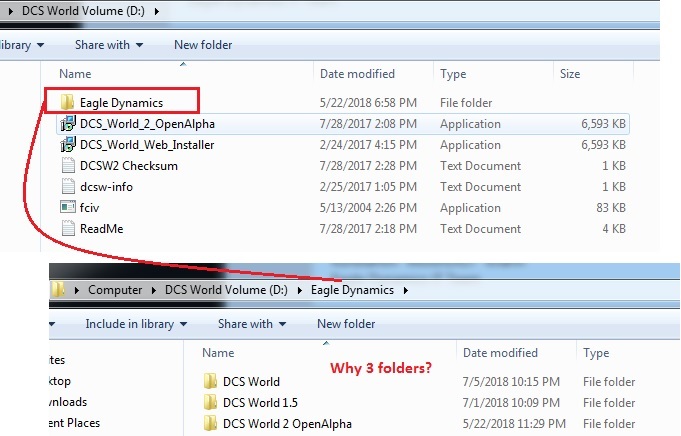Expand arrow before DCS World Volume (D:) in top address bar
This screenshot has height=436, width=681.
(x=10, y=11)
